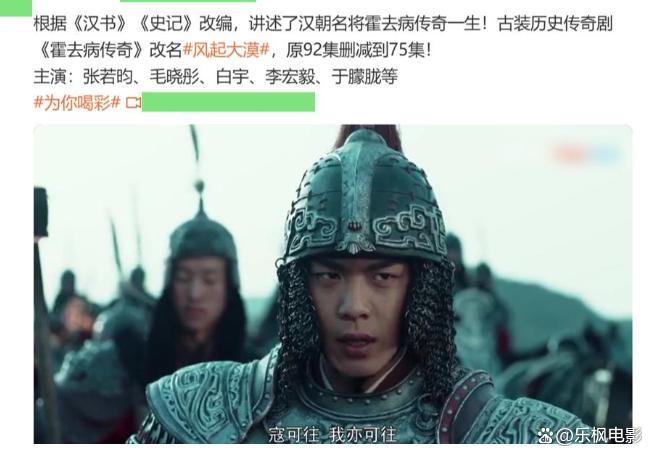The width and height of the screenshot is (655, 459).
Task: Click the blurred logo in image top-right
Action: point(587,154)
